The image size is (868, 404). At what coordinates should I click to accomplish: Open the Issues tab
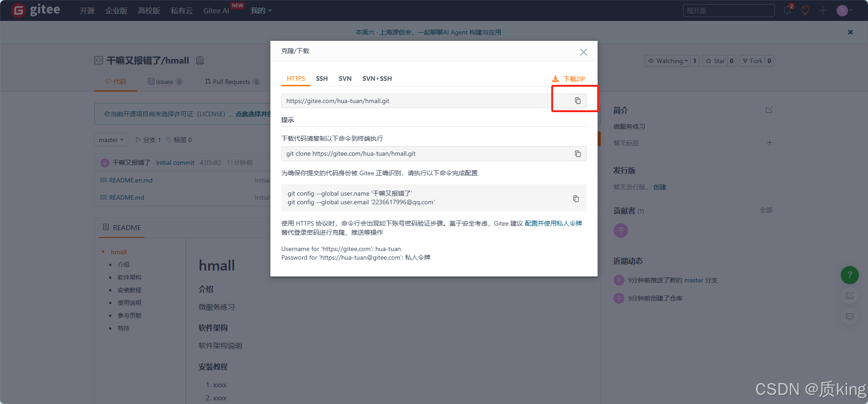click(165, 82)
